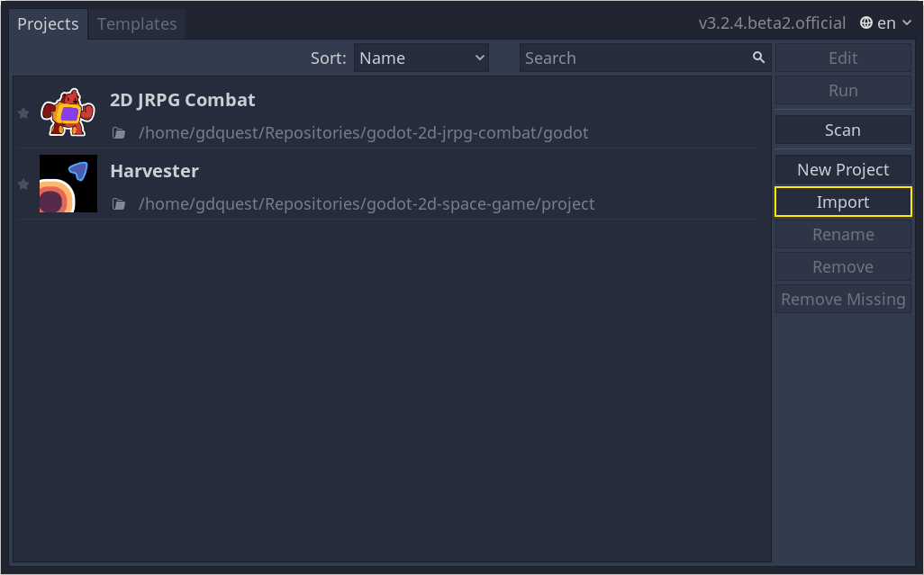This screenshot has width=924, height=575.
Task: Favorite the 2D JRPG Combat project
Action: 23,112
